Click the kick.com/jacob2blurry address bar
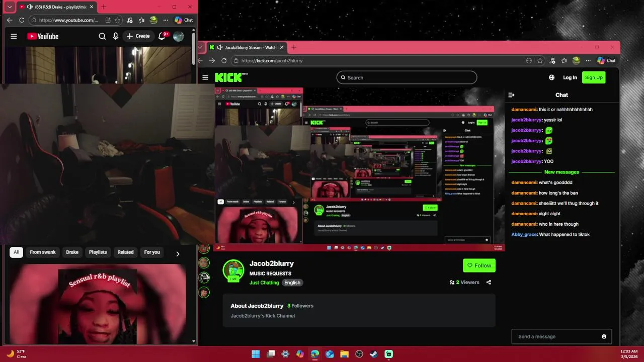The height and width of the screenshot is (362, 644). 377,60
